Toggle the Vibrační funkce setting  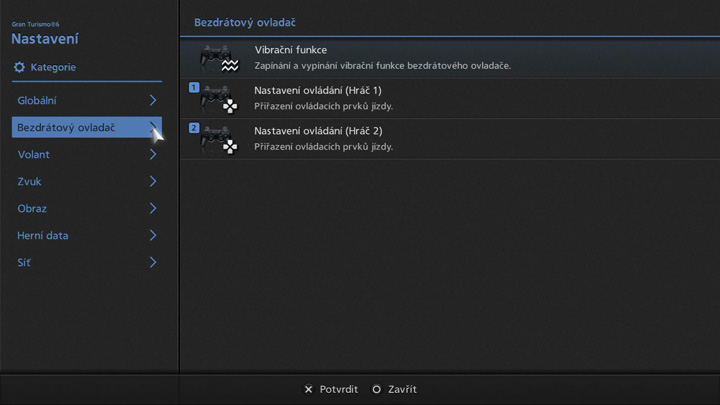point(380,57)
